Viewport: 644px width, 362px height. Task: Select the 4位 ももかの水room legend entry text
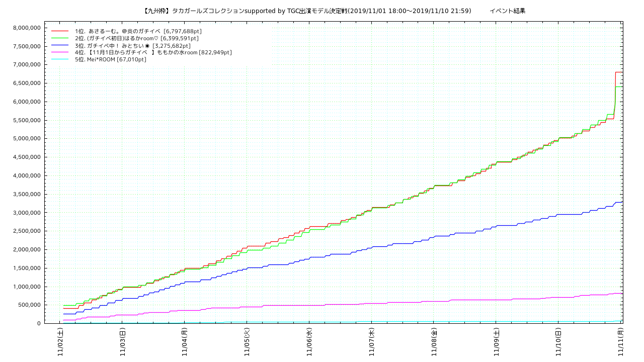153,52
